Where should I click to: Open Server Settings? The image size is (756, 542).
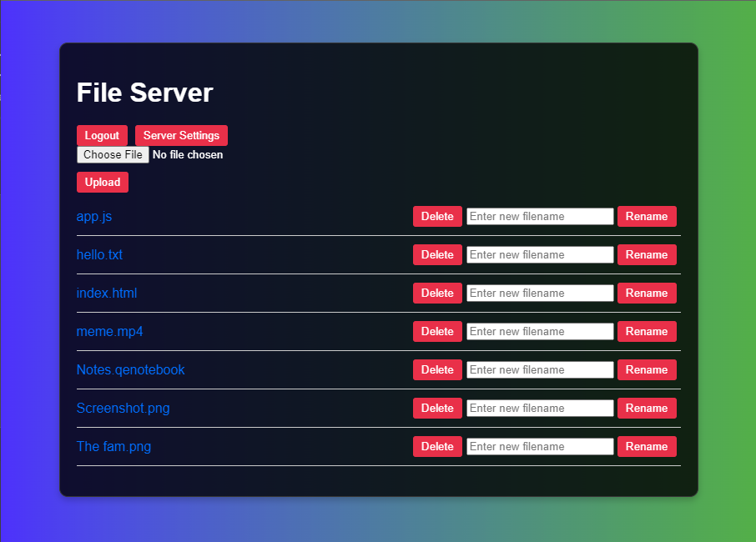pyautogui.click(x=181, y=136)
